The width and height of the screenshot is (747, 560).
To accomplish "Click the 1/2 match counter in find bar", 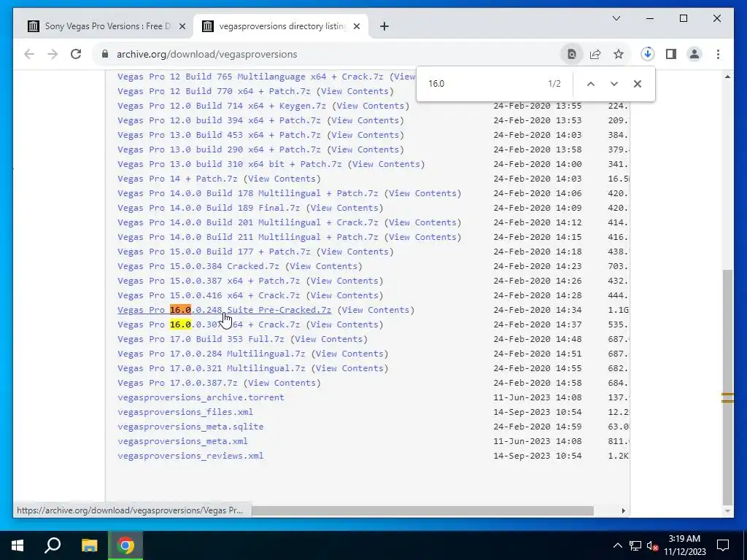I will pyautogui.click(x=554, y=84).
